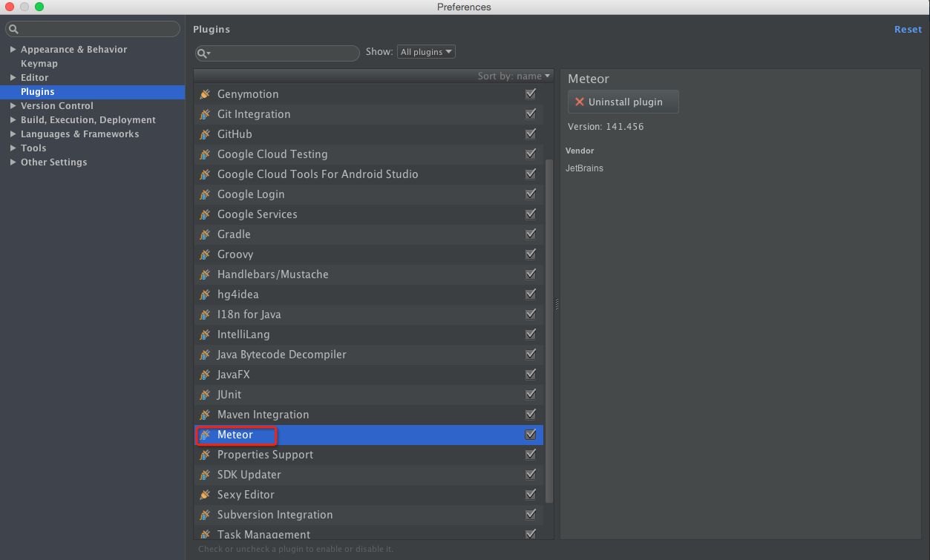Expand the Languages & Frameworks arrow
The width and height of the screenshot is (930, 560).
click(x=13, y=134)
